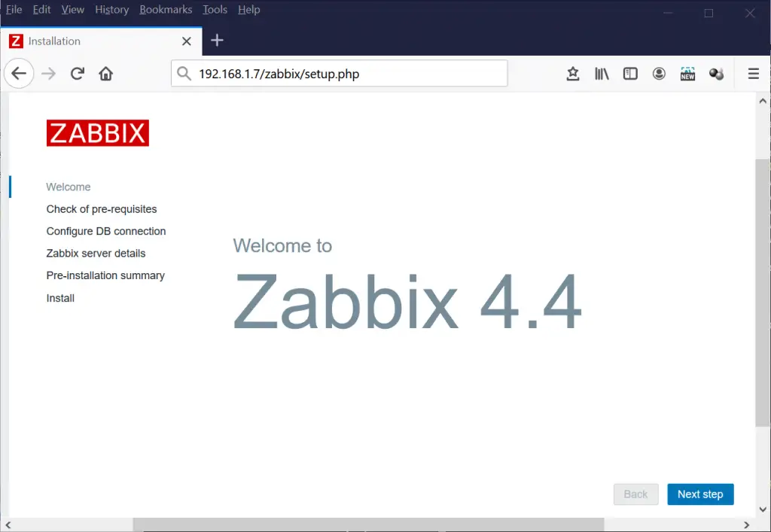
Task: Click the horizontal scrollbar left arrow
Action: [x=8, y=525]
